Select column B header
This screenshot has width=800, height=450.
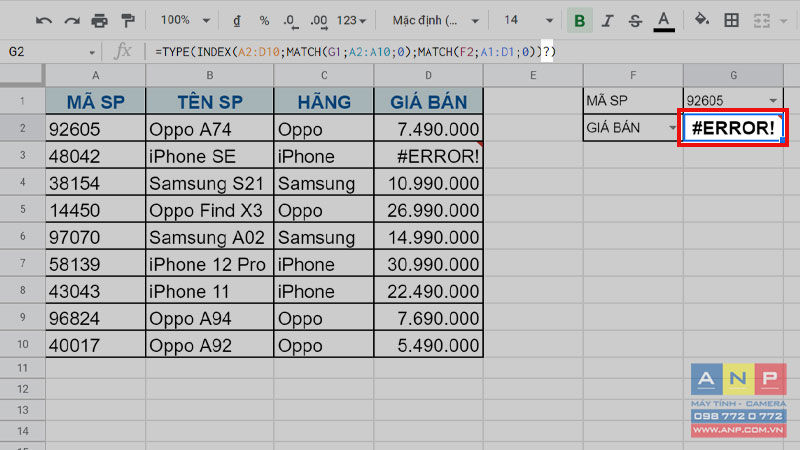pos(210,76)
